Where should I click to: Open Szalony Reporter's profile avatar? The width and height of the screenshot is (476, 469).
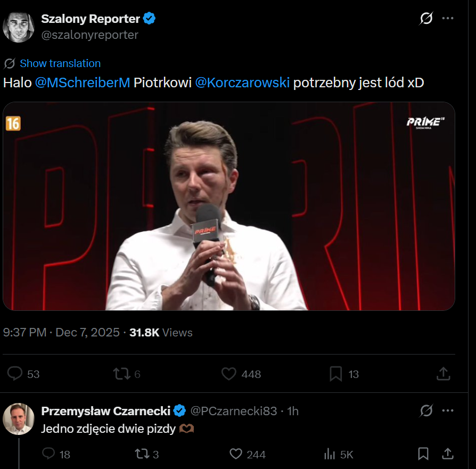[x=19, y=26]
